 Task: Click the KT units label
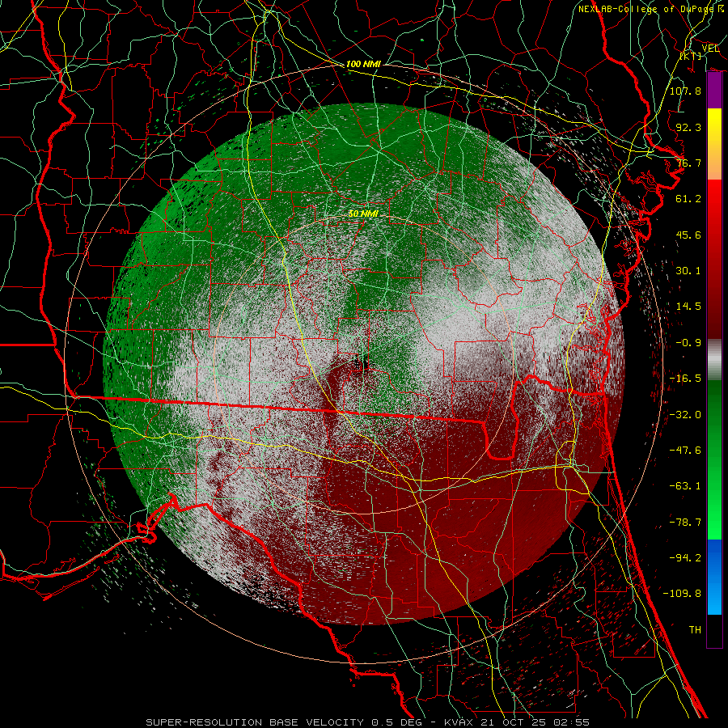pos(691,56)
